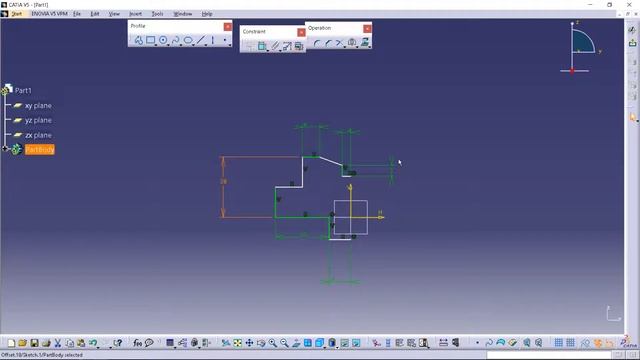This screenshot has width=640, height=360.
Task: Open the Mirror tool flyout arrow
Action: [x=357, y=47]
